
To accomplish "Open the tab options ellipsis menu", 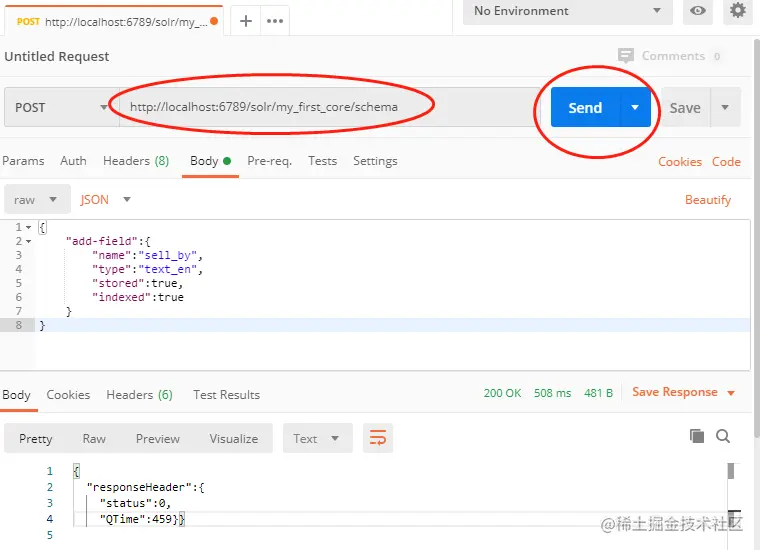I will pos(275,21).
